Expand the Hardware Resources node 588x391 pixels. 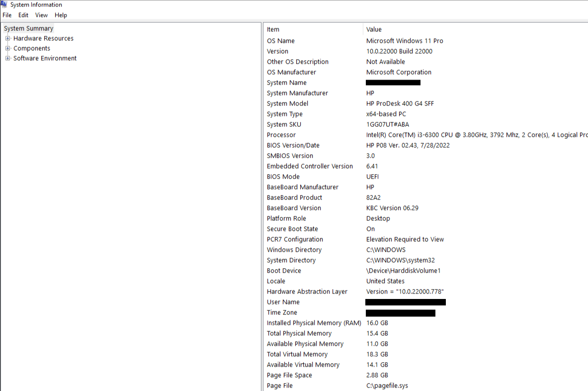pyautogui.click(x=7, y=38)
